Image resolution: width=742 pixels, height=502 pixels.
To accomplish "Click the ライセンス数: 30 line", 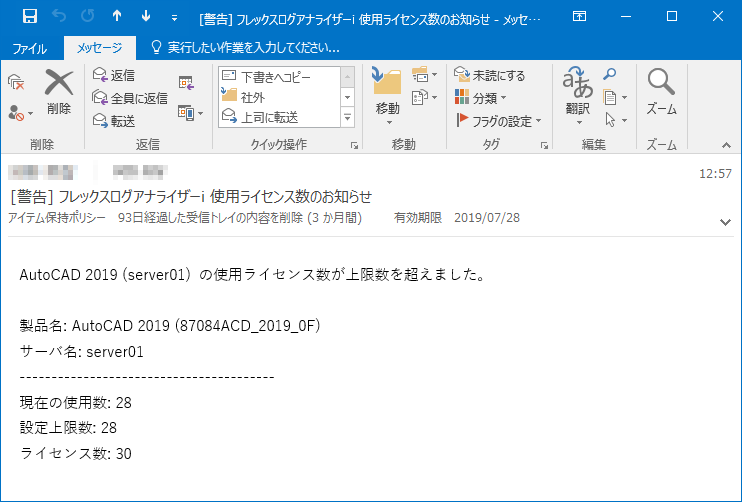I will tap(76, 453).
